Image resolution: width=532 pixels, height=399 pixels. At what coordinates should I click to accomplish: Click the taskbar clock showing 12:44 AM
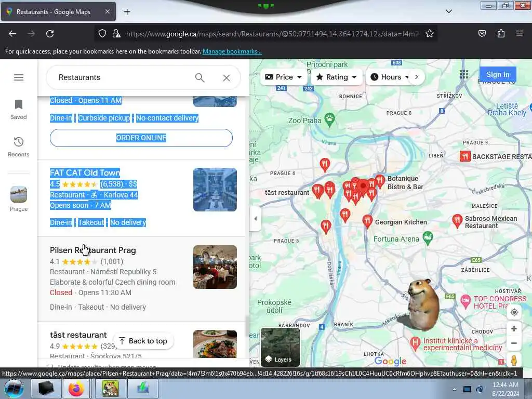click(x=505, y=389)
